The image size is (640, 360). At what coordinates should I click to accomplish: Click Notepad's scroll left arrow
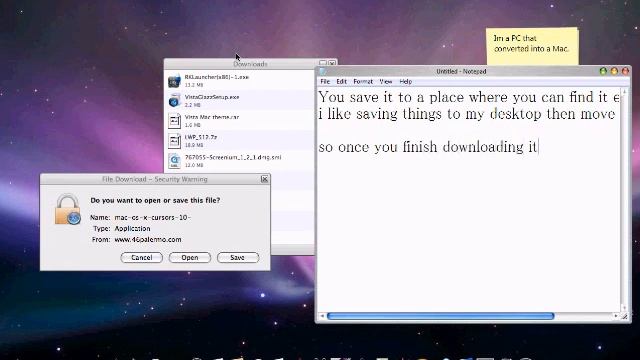tap(322, 316)
